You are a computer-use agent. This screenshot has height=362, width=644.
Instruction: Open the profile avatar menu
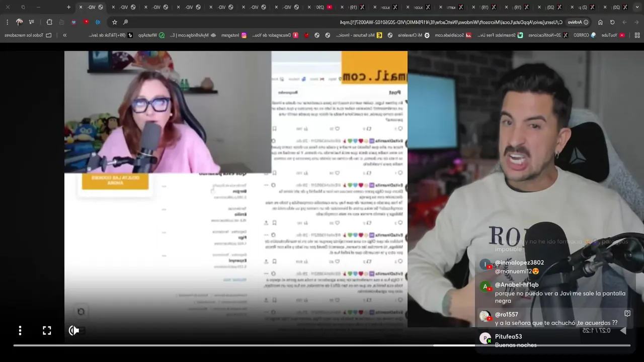coord(20,22)
